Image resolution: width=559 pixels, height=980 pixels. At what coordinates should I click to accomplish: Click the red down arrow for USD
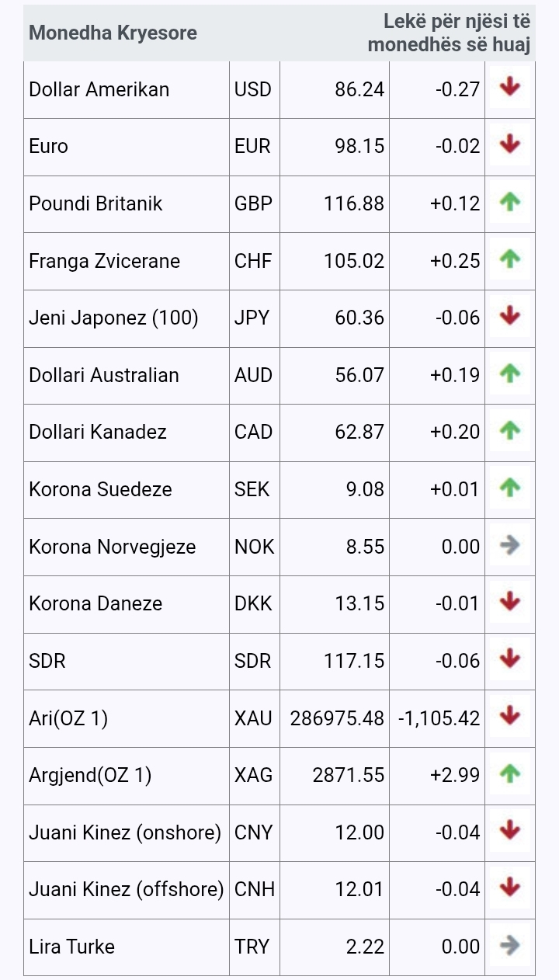click(509, 88)
